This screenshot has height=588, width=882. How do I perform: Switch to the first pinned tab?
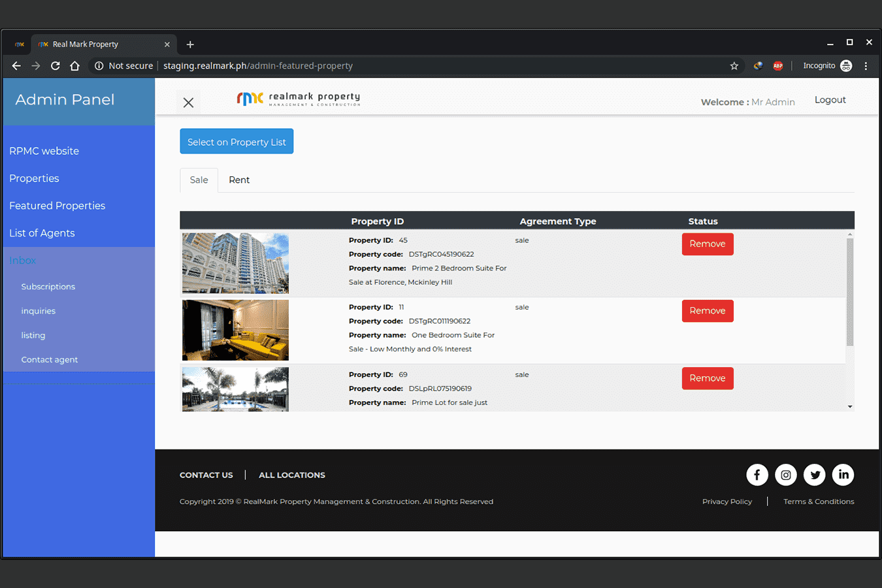pyautogui.click(x=20, y=44)
